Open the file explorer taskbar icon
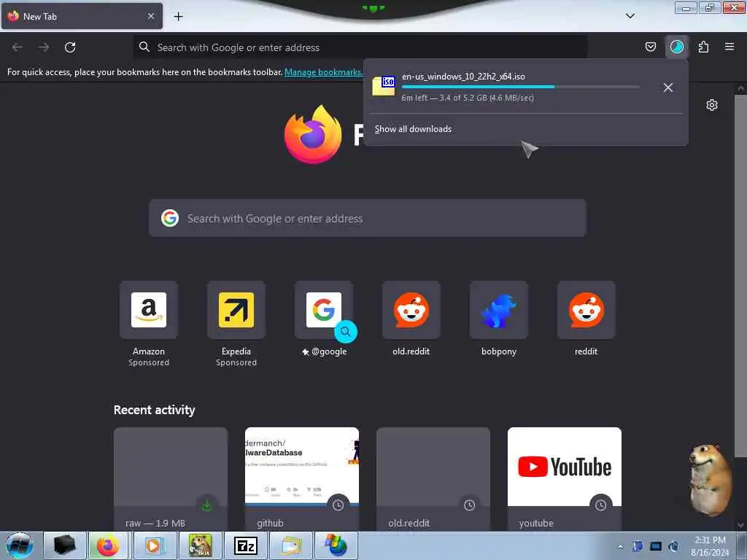The image size is (747, 560). tap(291, 545)
